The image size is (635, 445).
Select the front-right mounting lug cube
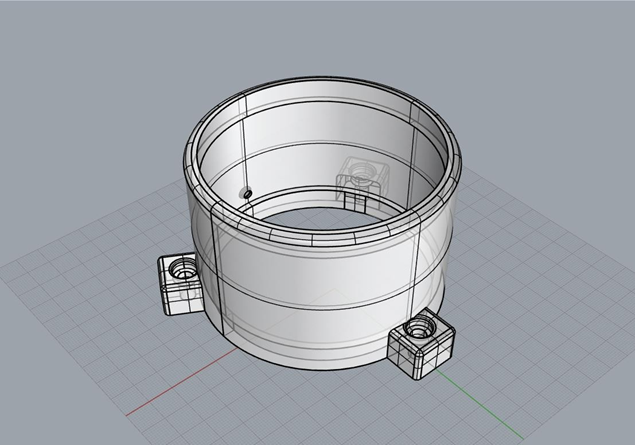(x=422, y=343)
